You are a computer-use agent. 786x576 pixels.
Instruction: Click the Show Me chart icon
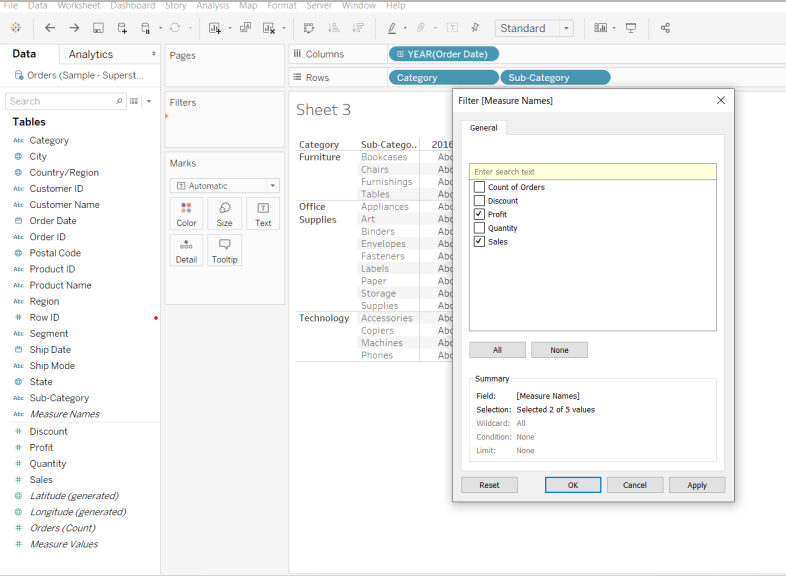(x=600, y=28)
